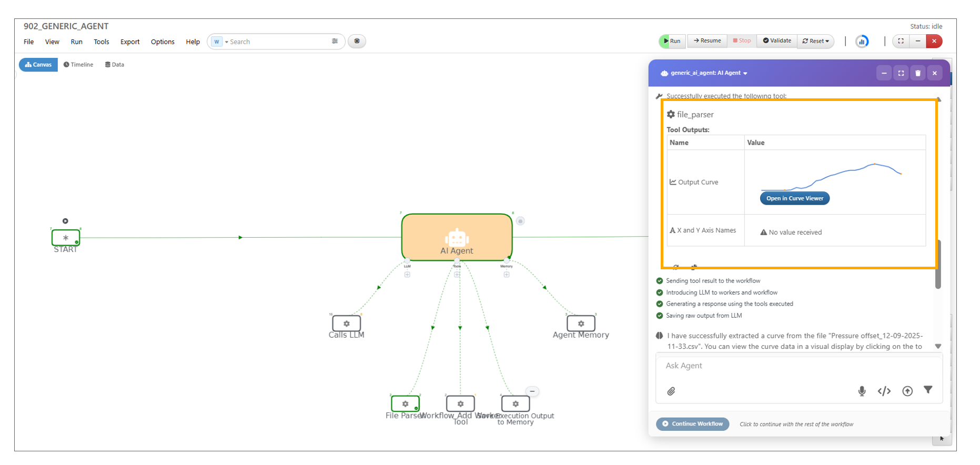980x465 pixels.
Task: Collapse the Save Execution Output node with minus
Action: point(532,391)
